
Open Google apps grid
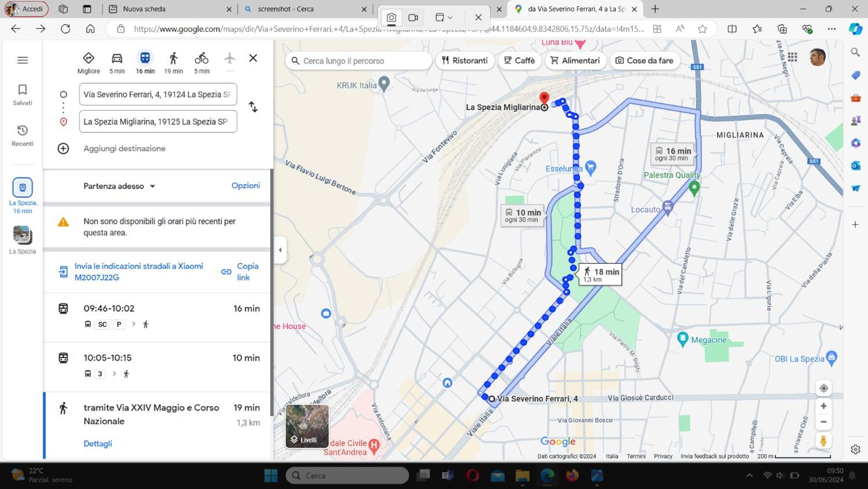click(792, 57)
